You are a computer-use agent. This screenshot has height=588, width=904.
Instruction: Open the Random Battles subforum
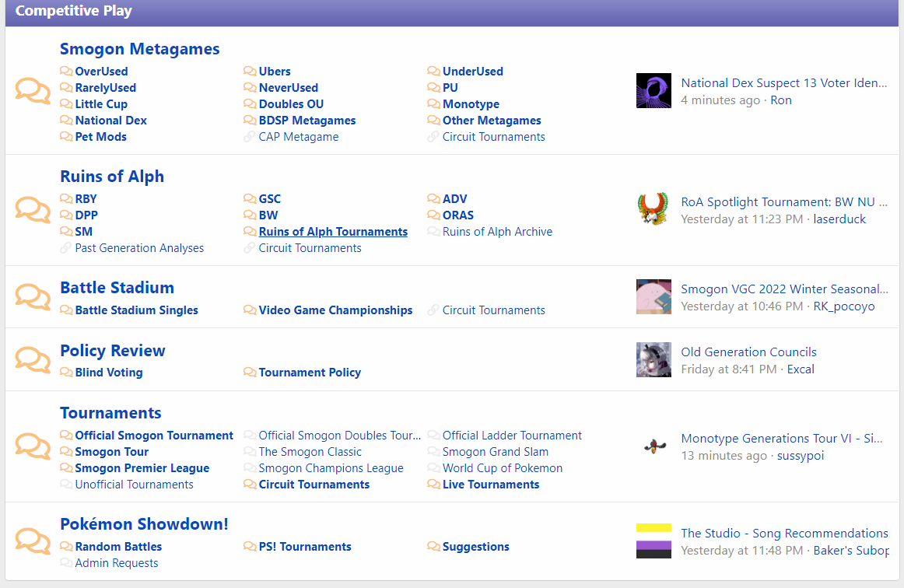pos(118,547)
